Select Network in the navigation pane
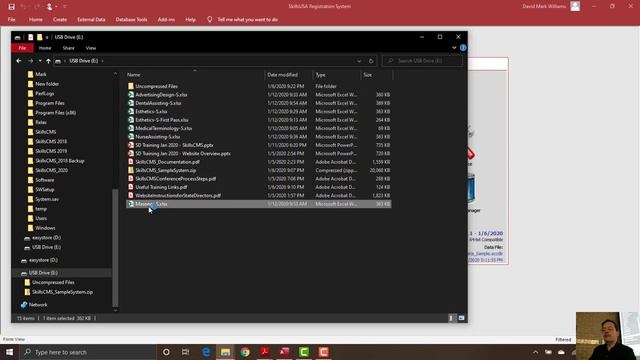This screenshot has height=360, width=640. click(38, 305)
